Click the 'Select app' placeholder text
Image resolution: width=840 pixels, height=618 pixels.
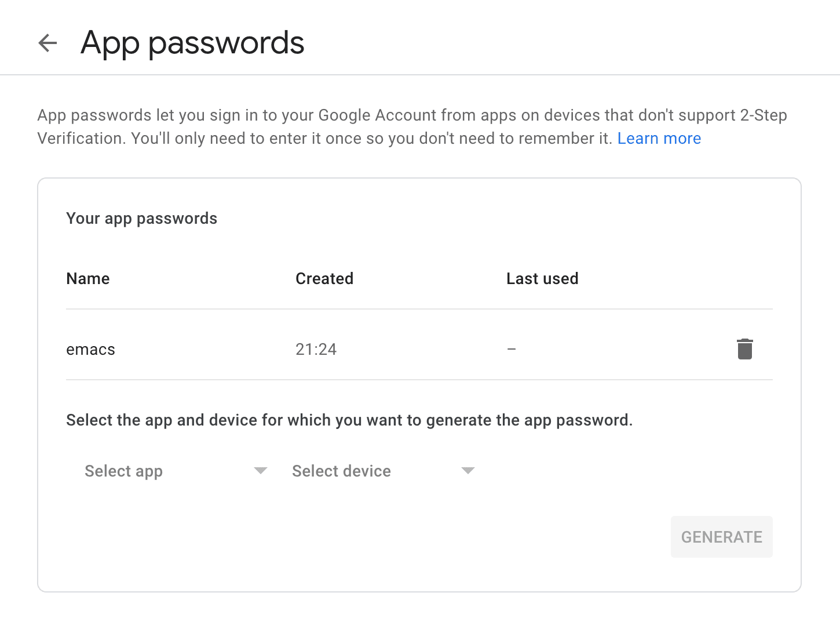123,471
